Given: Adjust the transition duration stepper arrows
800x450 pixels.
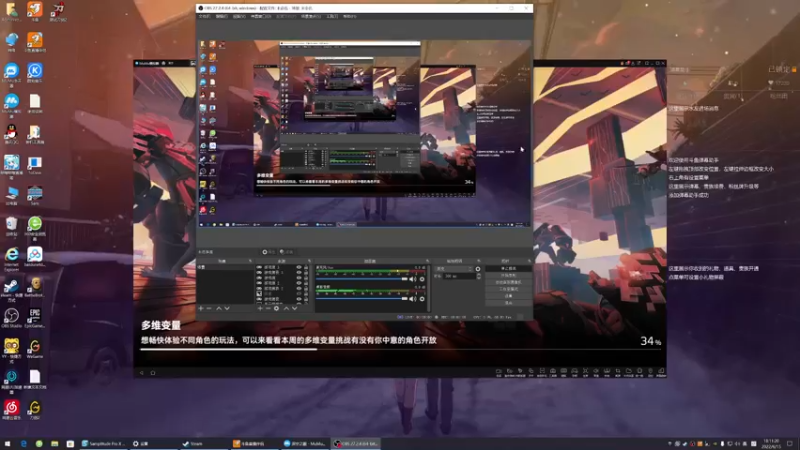Looking at the screenshot, I should (479, 276).
